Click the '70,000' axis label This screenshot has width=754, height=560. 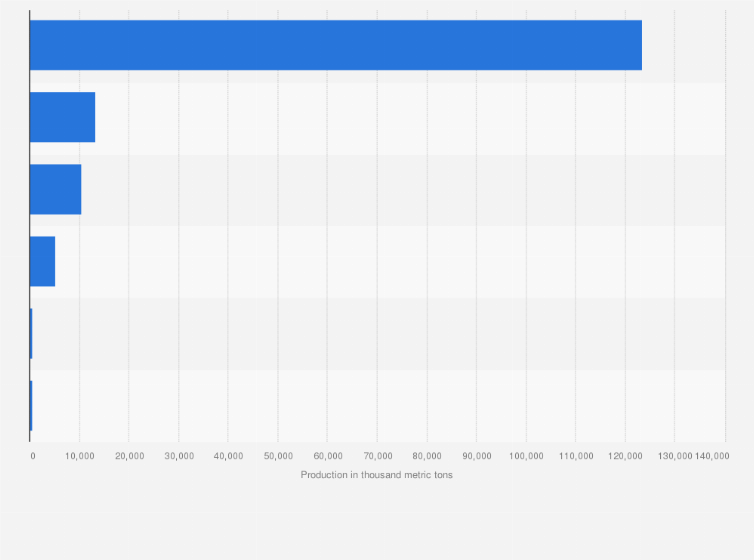tap(377, 456)
